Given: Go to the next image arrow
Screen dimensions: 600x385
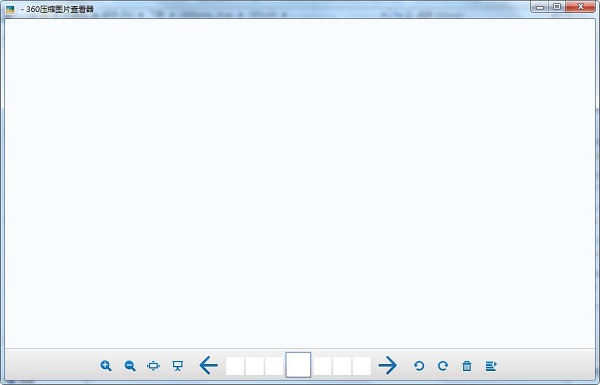Looking at the screenshot, I should [387, 365].
